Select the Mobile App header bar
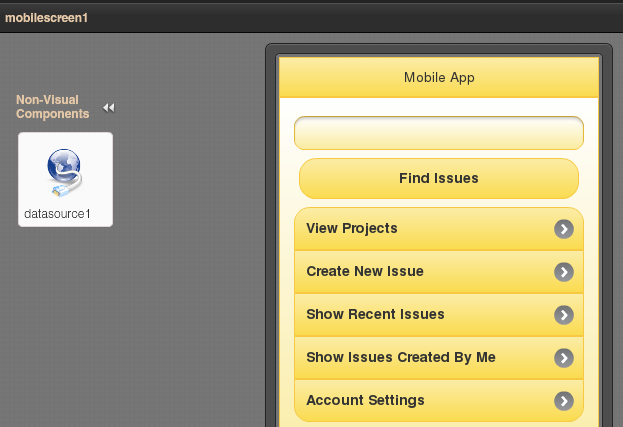Image resolution: width=623 pixels, height=427 pixels. (x=439, y=77)
